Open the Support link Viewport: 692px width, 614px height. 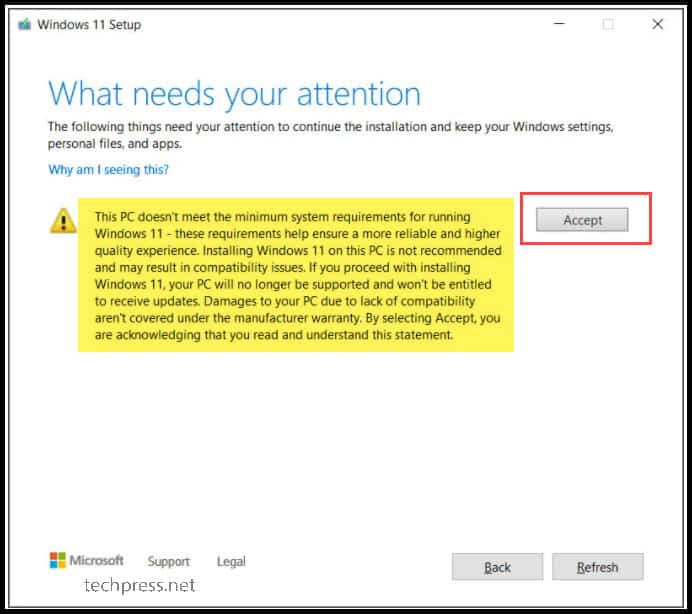click(x=169, y=561)
